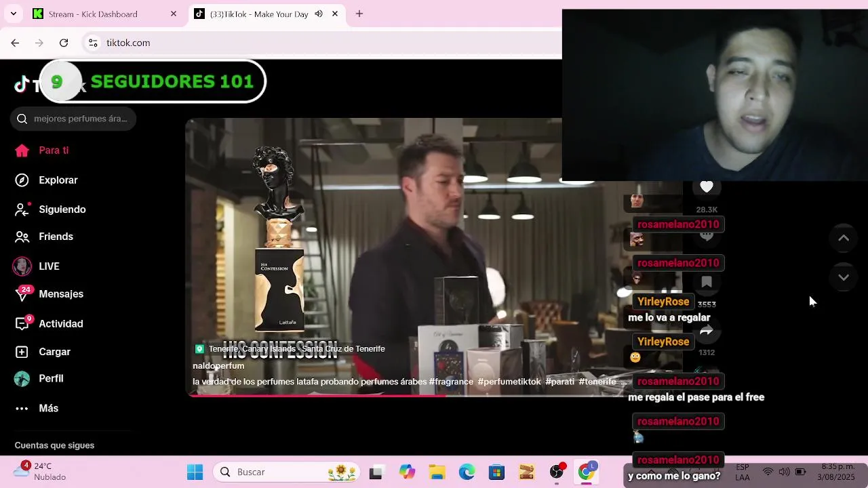The image size is (868, 488).
Task: Open Explorar in TikTok sidebar
Action: click(x=46, y=180)
